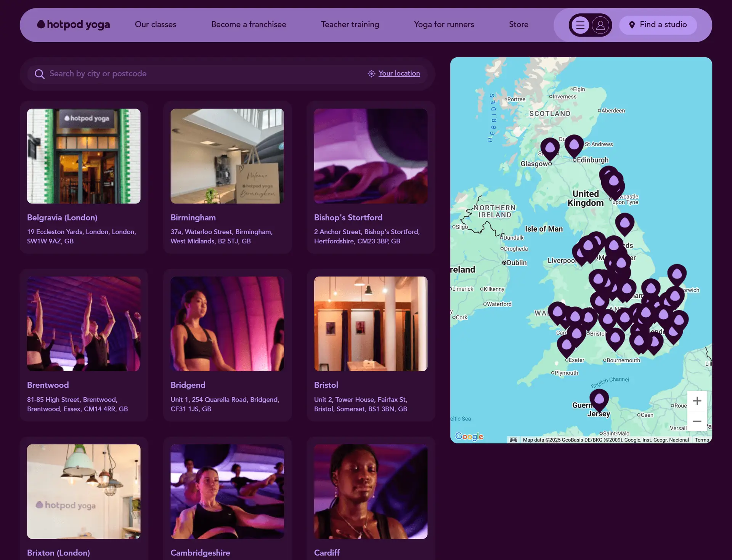This screenshot has height=560, width=732.
Task: Select the Jersey studio map pin
Action: [x=599, y=399]
